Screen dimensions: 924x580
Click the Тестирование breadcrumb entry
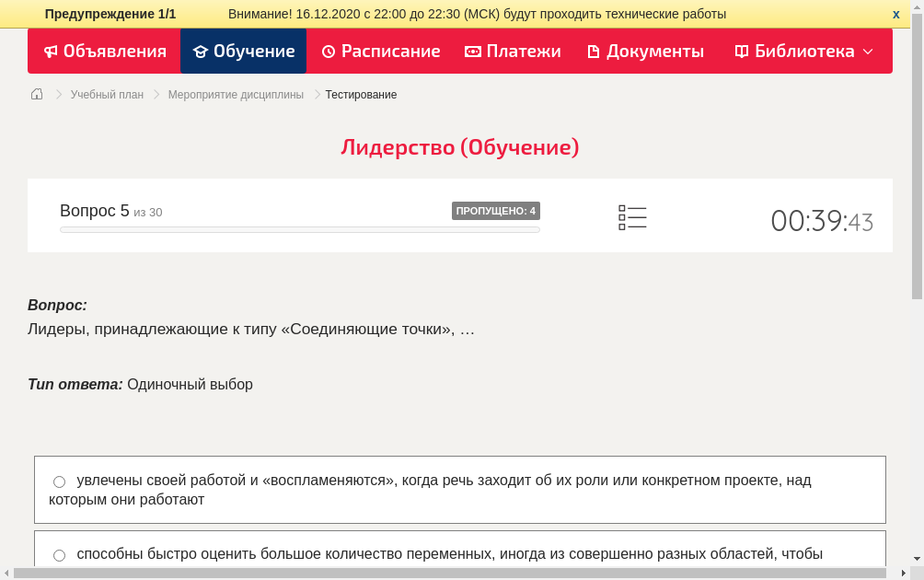coord(361,94)
